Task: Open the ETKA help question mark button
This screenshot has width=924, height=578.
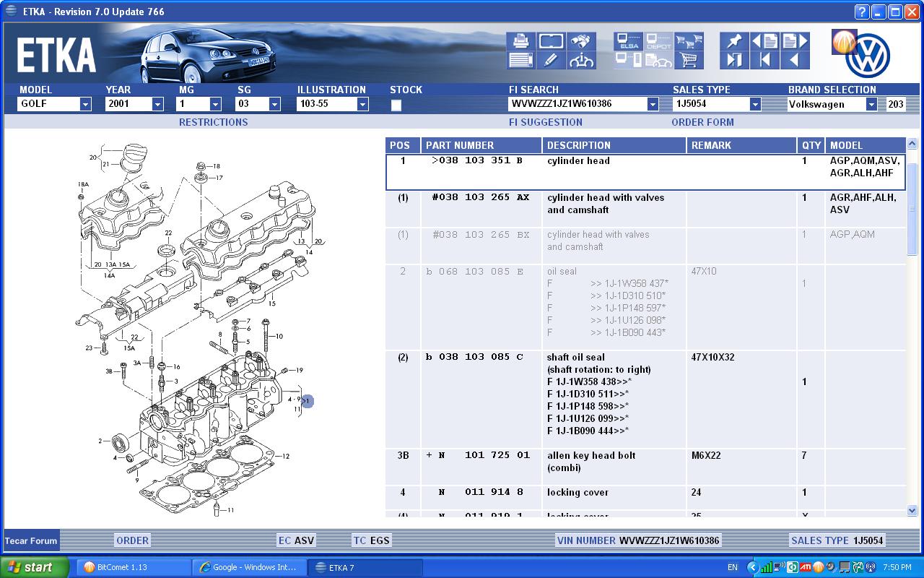Action: [862, 12]
